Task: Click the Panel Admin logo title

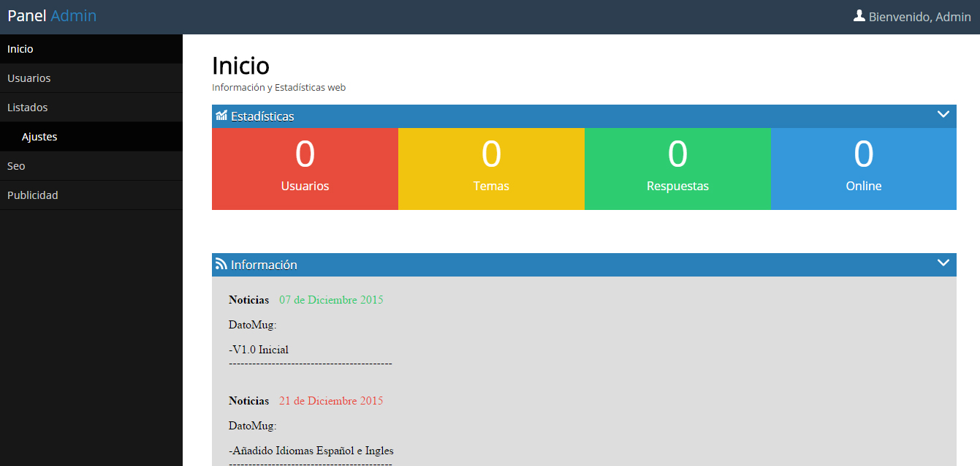Action: point(52,15)
